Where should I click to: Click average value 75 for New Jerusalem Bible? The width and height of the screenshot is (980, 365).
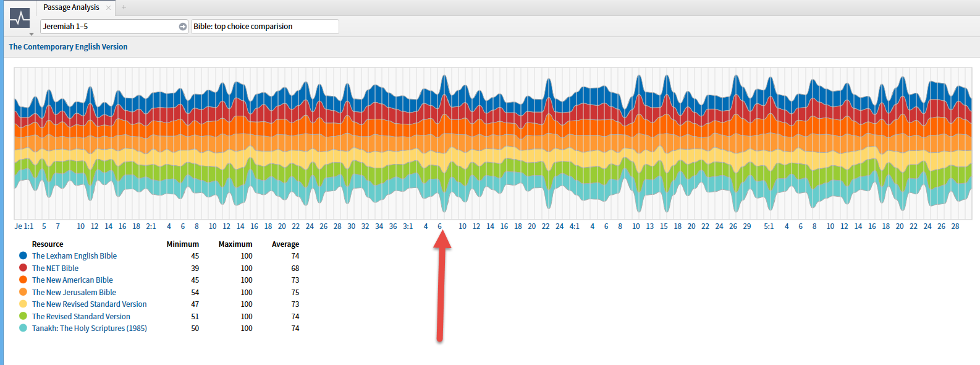(x=295, y=293)
